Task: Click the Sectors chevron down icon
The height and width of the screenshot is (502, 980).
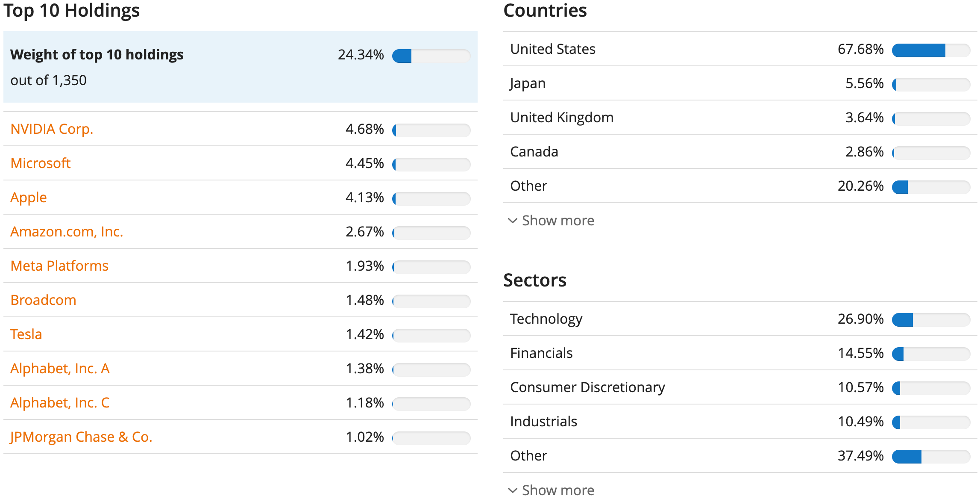Action: (513, 490)
